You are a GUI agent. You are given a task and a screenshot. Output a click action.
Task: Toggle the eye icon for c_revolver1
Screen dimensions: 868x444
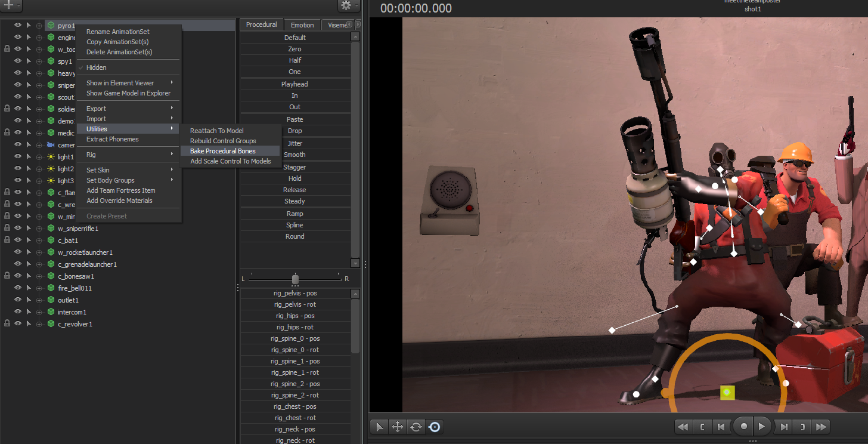click(18, 324)
